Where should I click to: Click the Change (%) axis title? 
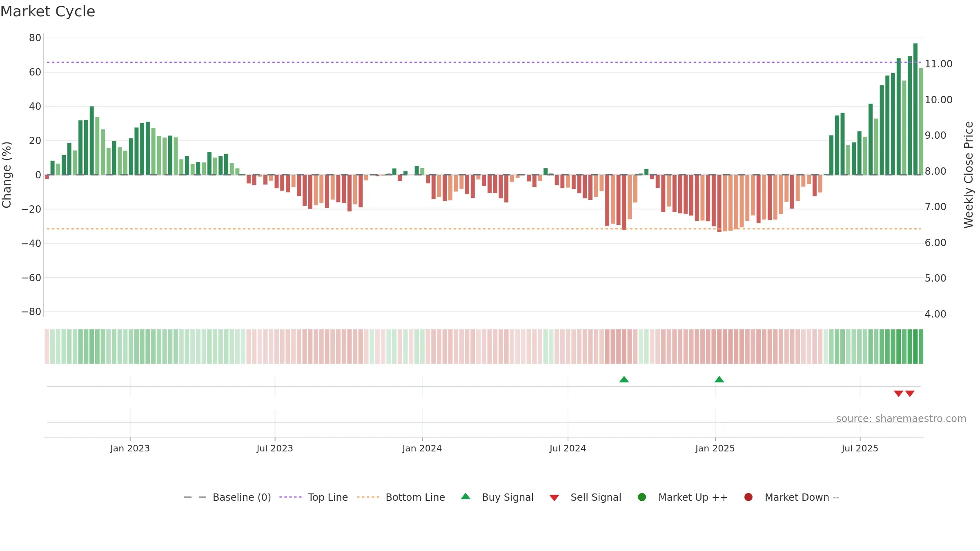(x=7, y=175)
